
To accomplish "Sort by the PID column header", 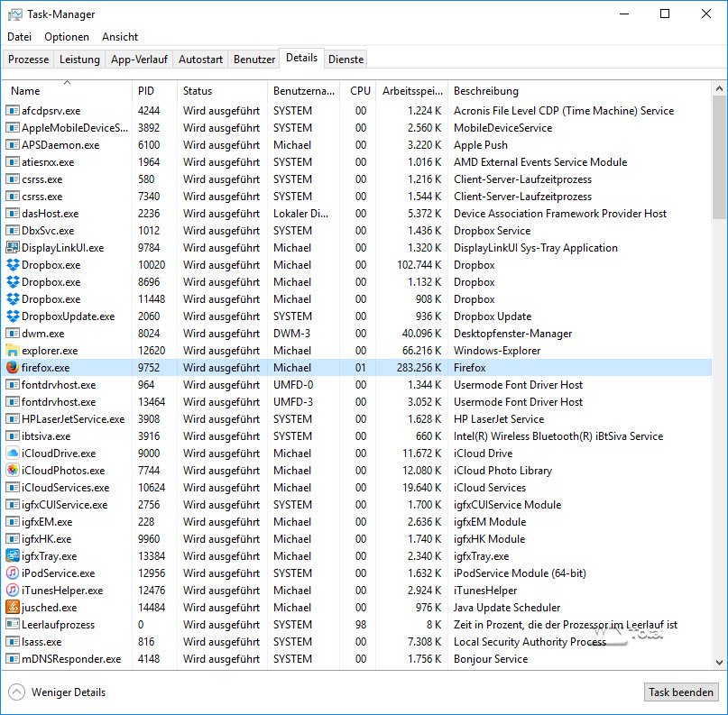I will pos(154,91).
